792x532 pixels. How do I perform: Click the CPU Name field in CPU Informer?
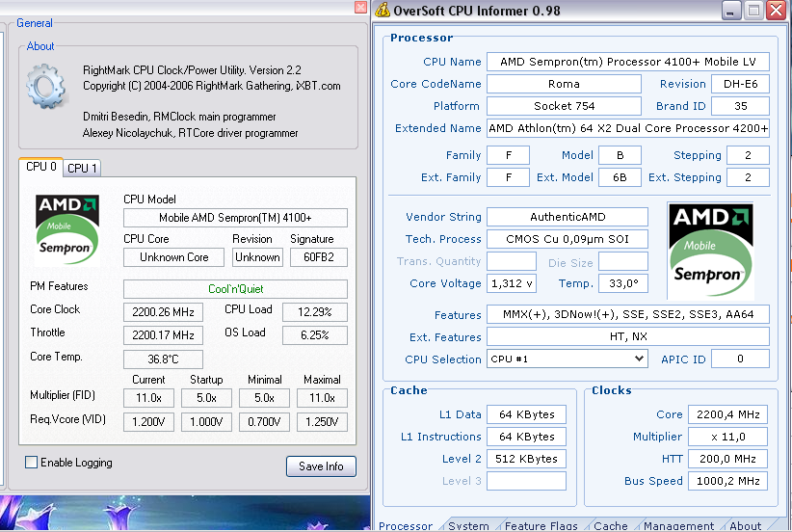pos(628,62)
